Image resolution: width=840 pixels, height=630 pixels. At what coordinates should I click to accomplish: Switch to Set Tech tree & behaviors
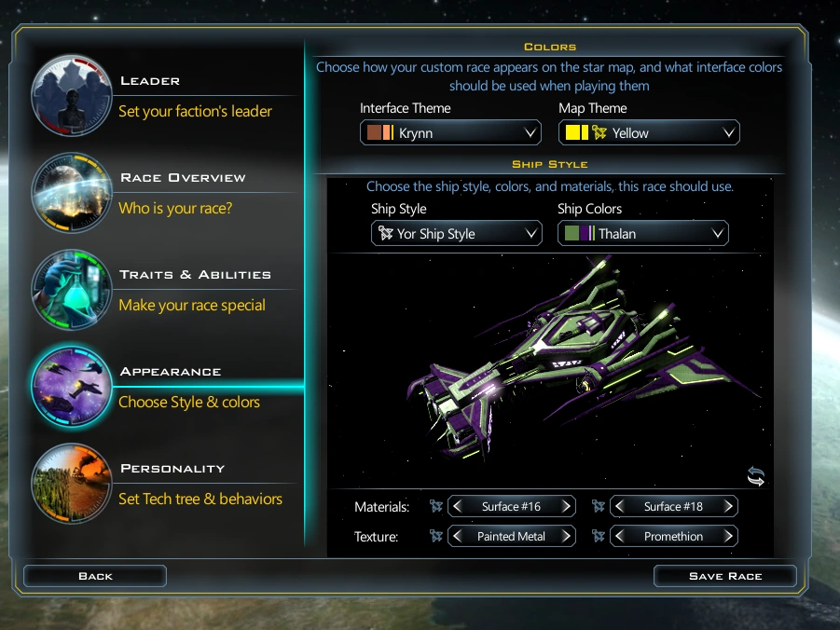pyautogui.click(x=200, y=499)
